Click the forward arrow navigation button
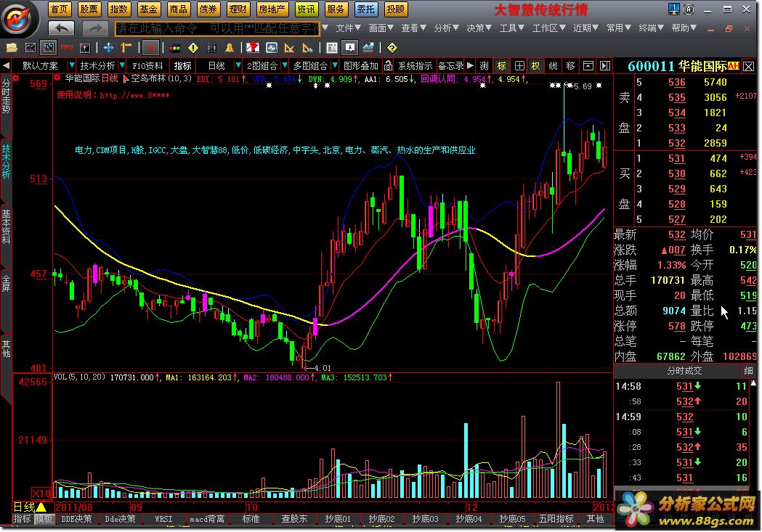This screenshot has width=762, height=532. point(95,28)
